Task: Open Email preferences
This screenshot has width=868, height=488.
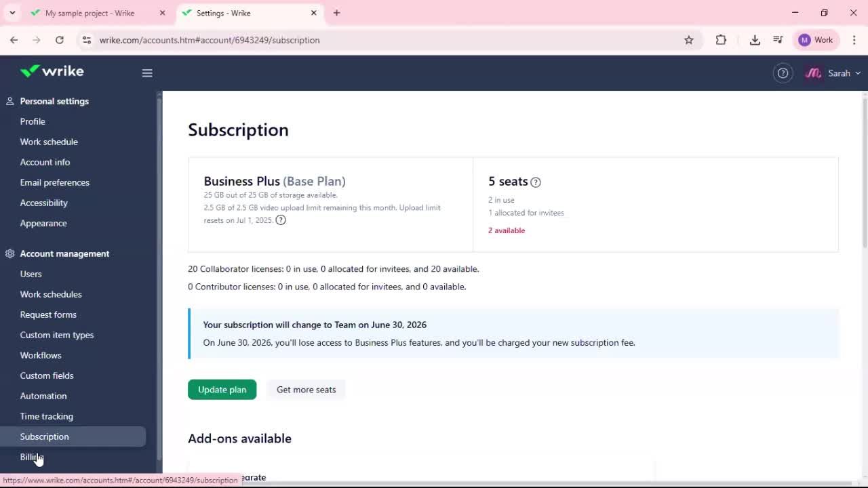Action: pos(55,182)
